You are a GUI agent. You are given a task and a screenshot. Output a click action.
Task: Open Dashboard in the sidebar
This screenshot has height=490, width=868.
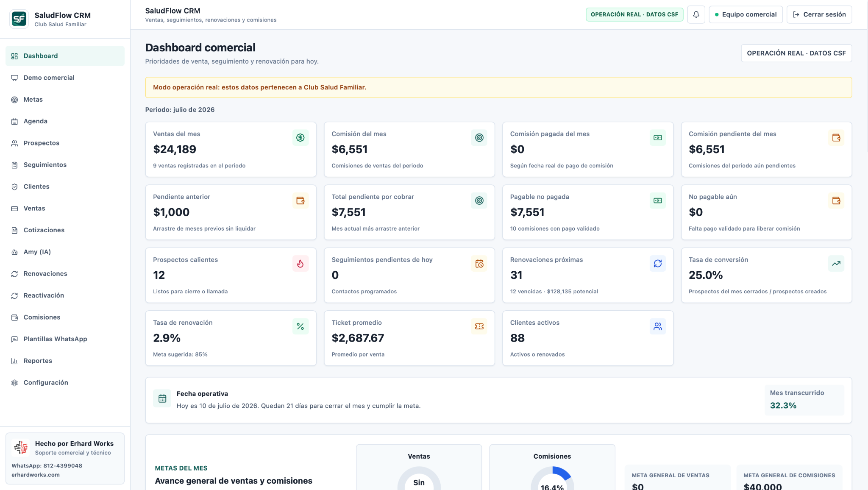(65, 56)
